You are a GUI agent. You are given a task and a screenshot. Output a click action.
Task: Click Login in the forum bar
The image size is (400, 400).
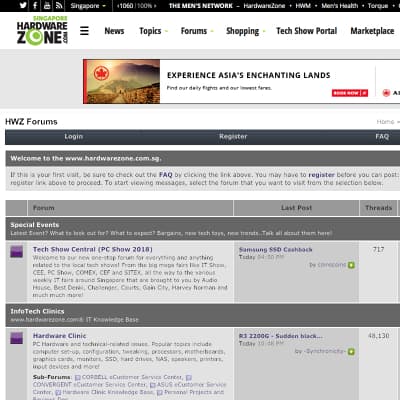coord(74,136)
